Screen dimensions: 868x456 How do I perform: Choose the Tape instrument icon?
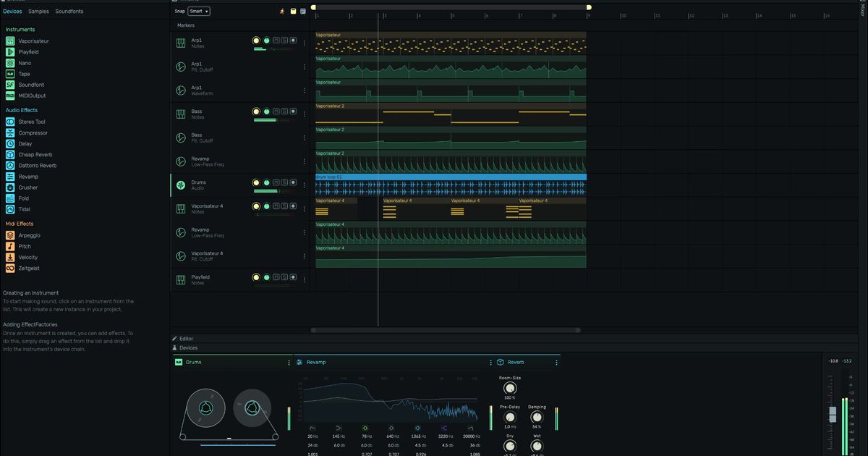pos(10,74)
